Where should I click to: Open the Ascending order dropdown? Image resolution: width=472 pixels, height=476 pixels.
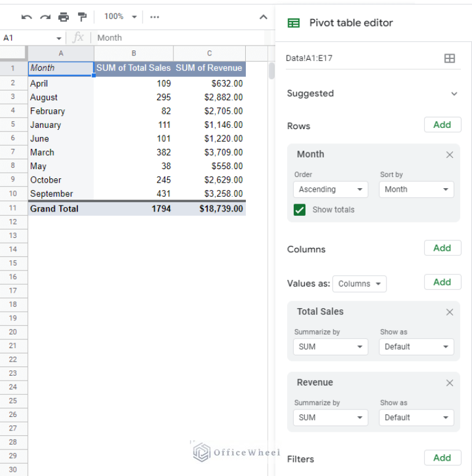coord(331,189)
